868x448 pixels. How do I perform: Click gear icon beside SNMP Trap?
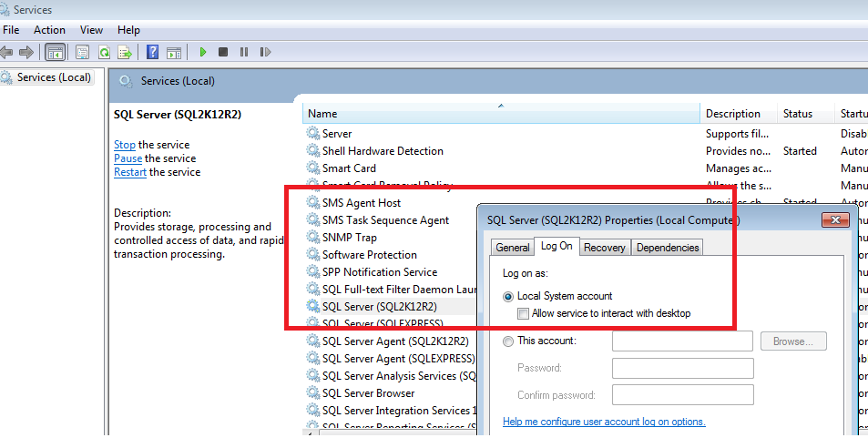tap(313, 238)
